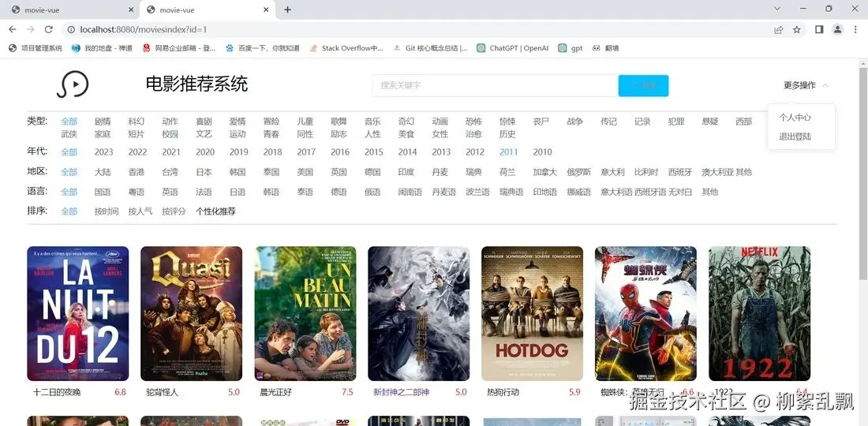Filter type by 科幻
Screen dimensions: 868x426
137,121
